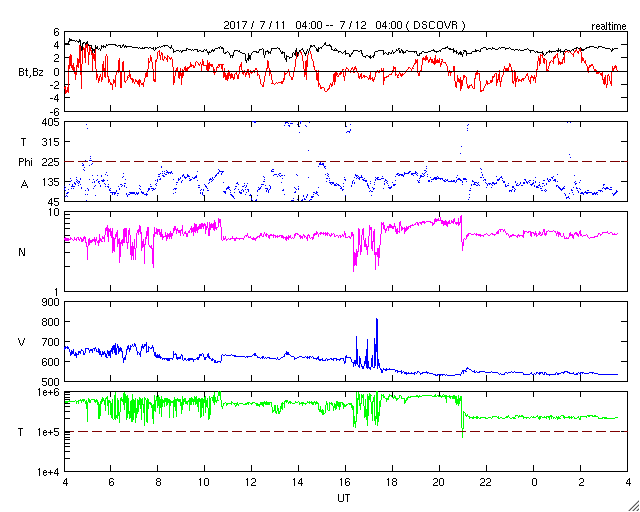Click the '8' hour tick label

pos(158,482)
